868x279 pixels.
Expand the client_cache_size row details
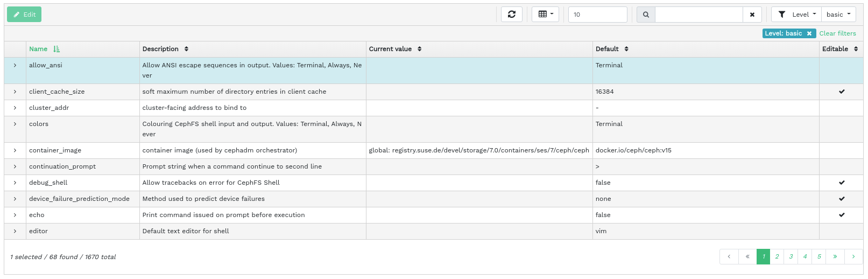(x=15, y=92)
